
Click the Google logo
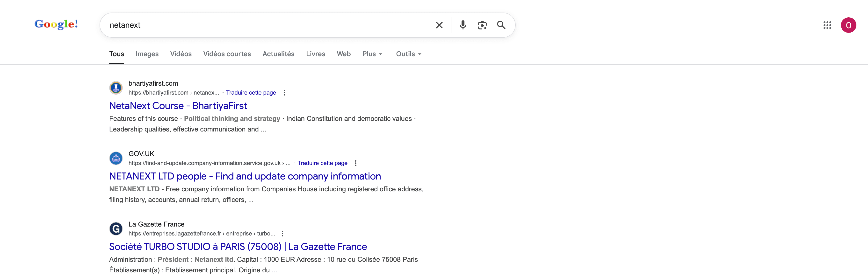[56, 24]
